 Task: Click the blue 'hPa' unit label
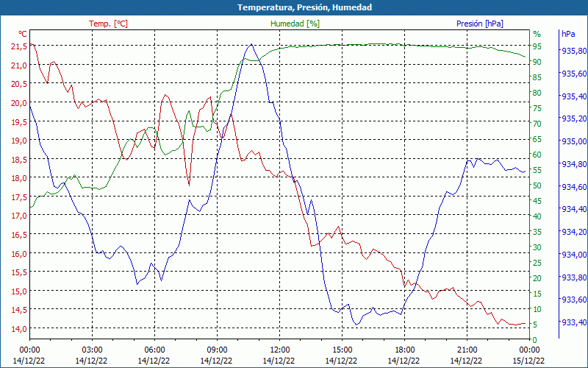pyautogui.click(x=568, y=34)
